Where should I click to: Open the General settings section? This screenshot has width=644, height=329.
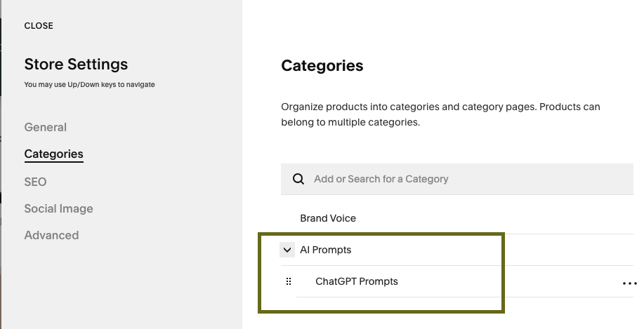tap(46, 127)
